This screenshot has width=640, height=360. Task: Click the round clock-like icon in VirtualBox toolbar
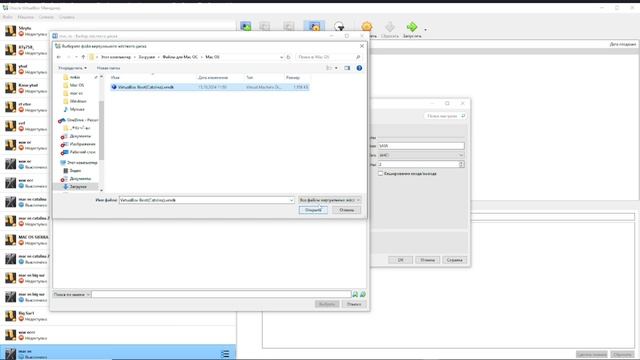(339, 27)
